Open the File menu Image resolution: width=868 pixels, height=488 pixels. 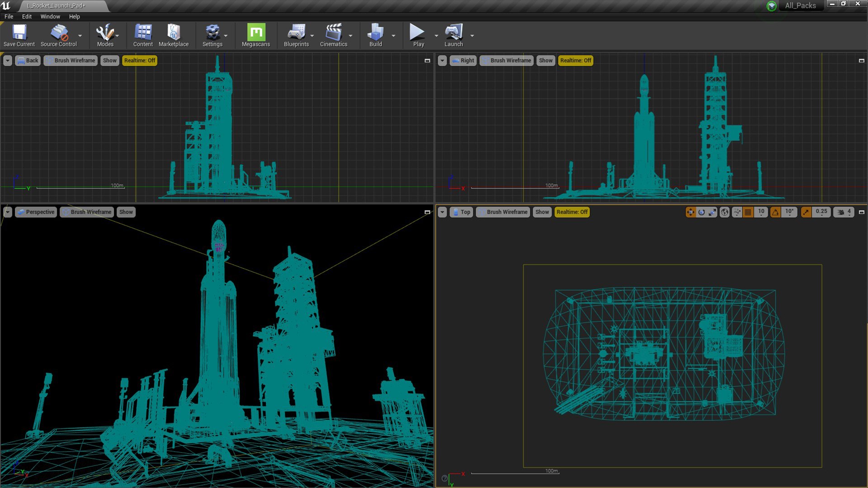9,17
